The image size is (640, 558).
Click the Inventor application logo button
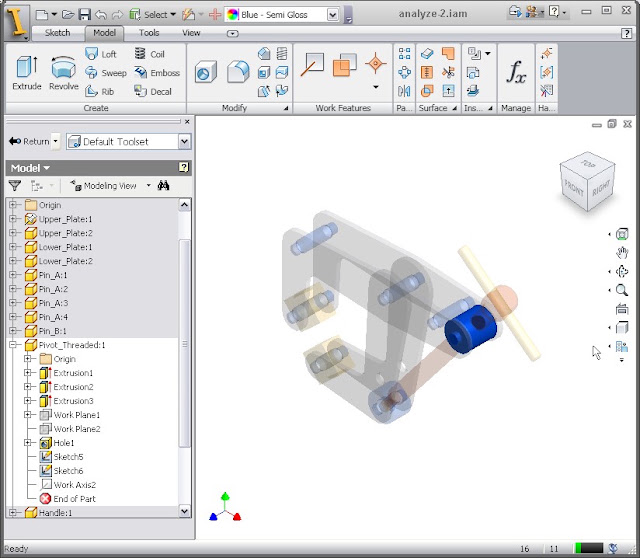click(x=16, y=23)
